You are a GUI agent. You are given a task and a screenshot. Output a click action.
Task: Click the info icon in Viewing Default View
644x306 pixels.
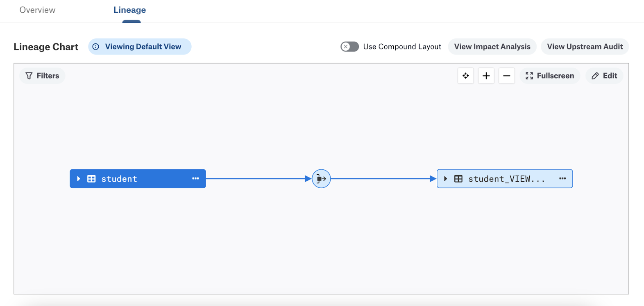[96, 47]
